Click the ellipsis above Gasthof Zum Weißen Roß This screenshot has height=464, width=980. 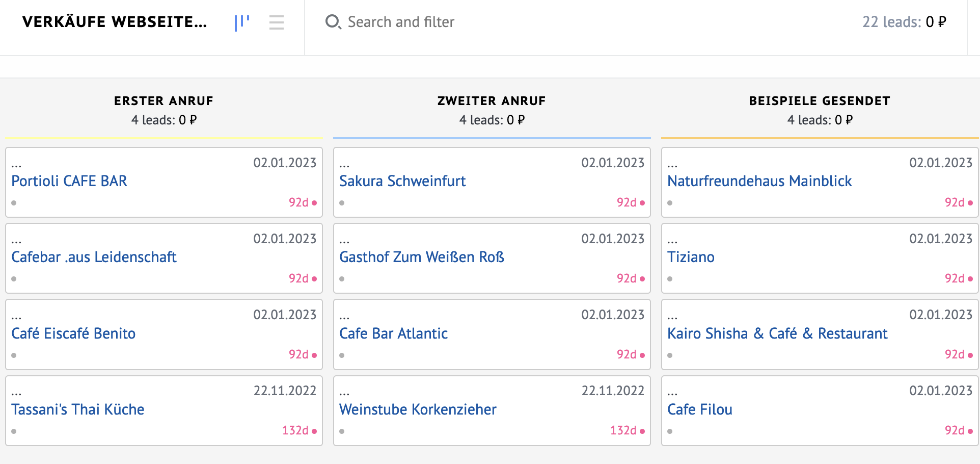tap(344, 241)
